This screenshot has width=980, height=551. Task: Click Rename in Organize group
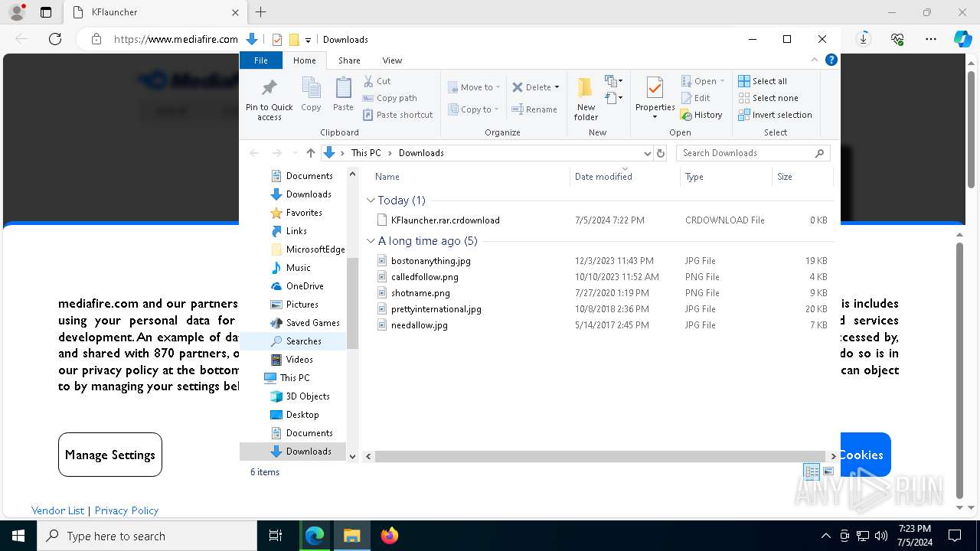click(534, 109)
